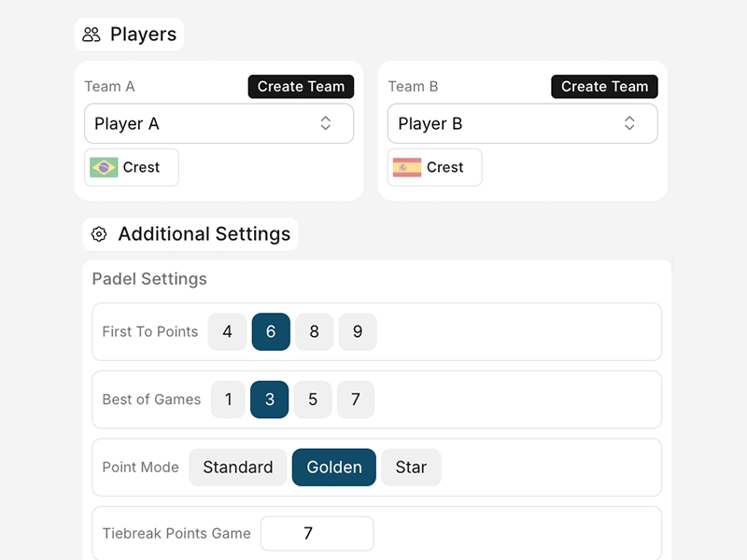Select Best of Games 1
The width and height of the screenshot is (747, 560).
pos(228,399)
